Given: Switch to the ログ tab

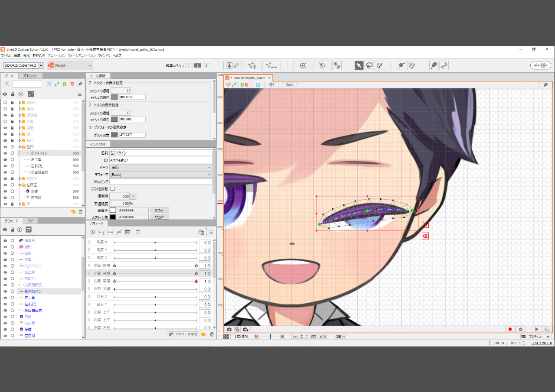Looking at the screenshot, I should coord(30,221).
